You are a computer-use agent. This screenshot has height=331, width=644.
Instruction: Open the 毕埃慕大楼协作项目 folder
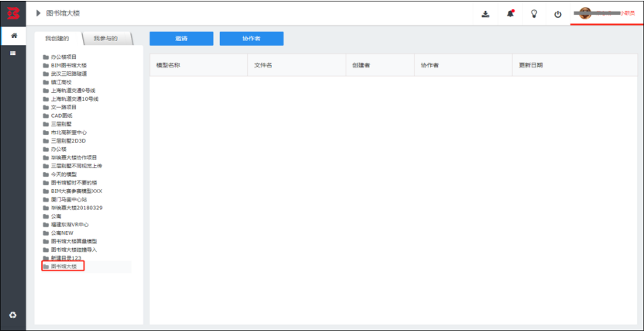[71, 157]
